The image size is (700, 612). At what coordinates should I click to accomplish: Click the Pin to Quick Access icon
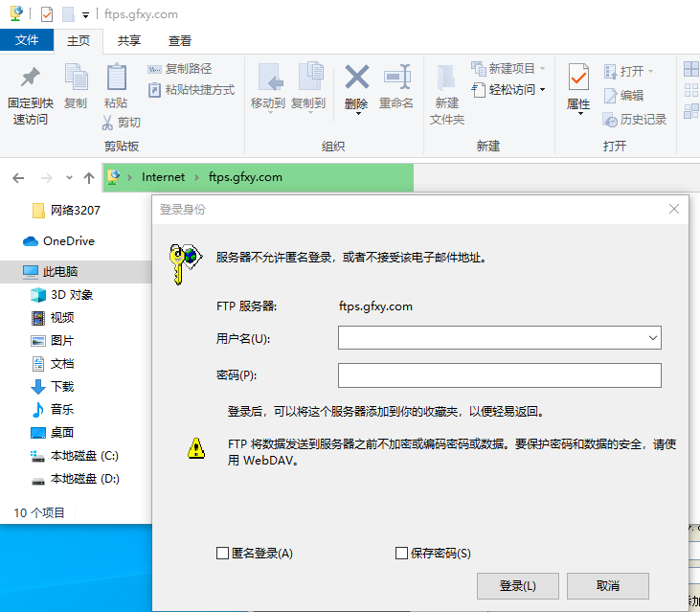31,79
